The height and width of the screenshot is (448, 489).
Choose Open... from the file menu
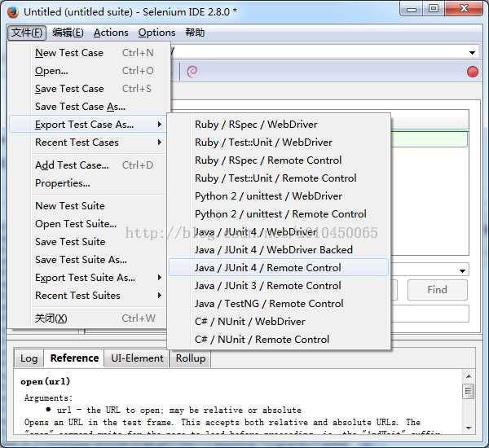pos(87,71)
